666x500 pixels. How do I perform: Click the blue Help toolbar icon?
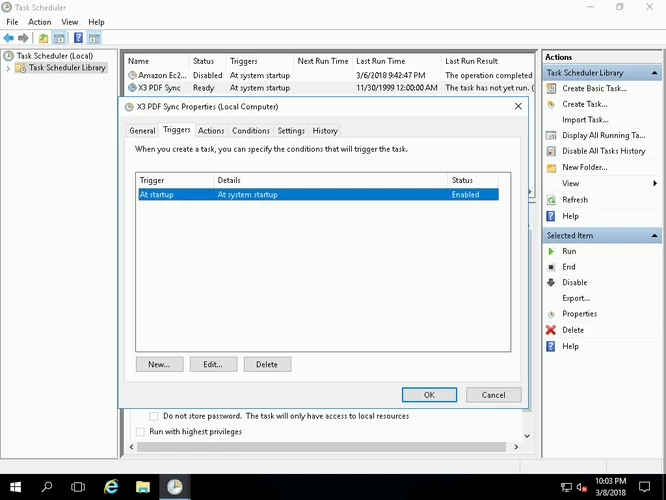(x=78, y=38)
